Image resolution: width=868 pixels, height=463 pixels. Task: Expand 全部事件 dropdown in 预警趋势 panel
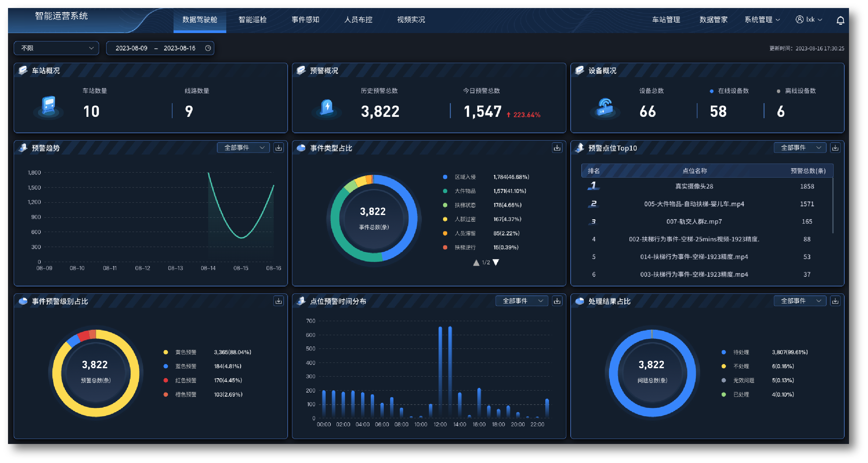click(243, 148)
